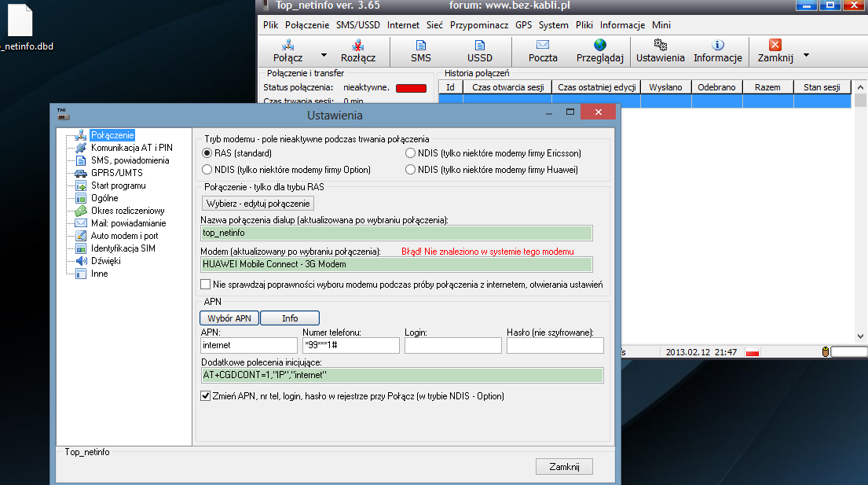Select NDIS option for Huawei modems
The height and width of the screenshot is (485, 868).
pos(411,170)
